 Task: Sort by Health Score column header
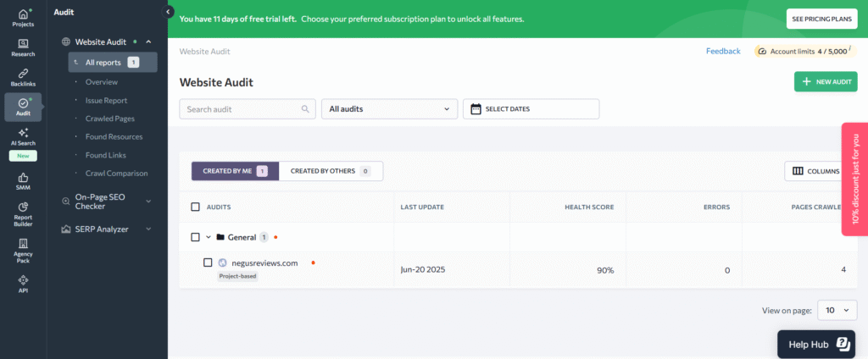pyautogui.click(x=589, y=207)
